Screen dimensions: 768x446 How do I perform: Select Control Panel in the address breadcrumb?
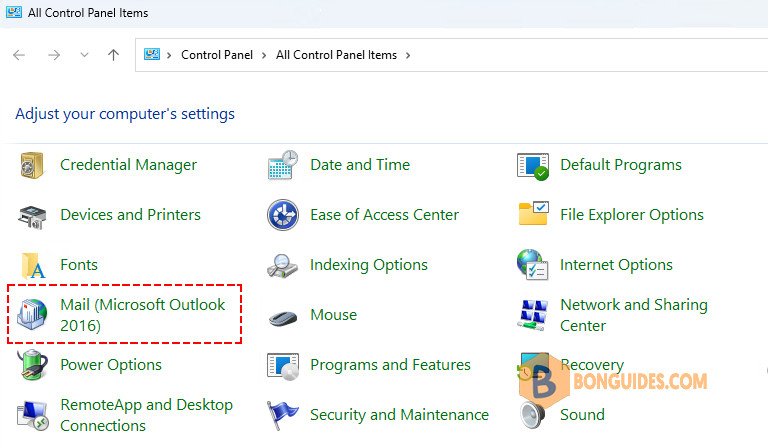pos(217,55)
